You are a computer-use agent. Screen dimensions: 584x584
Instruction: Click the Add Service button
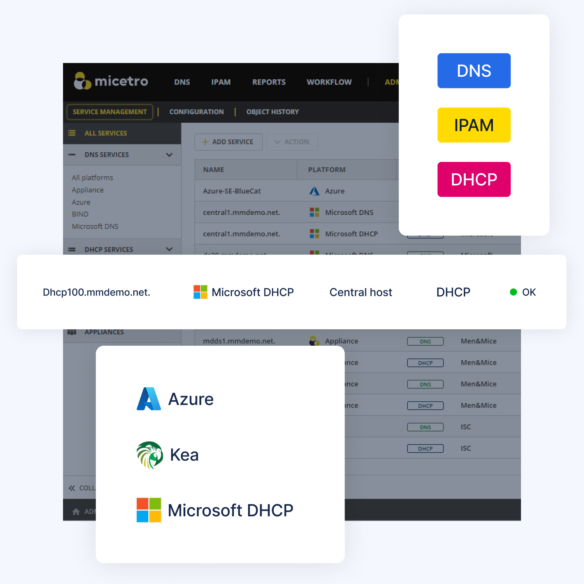coord(228,142)
